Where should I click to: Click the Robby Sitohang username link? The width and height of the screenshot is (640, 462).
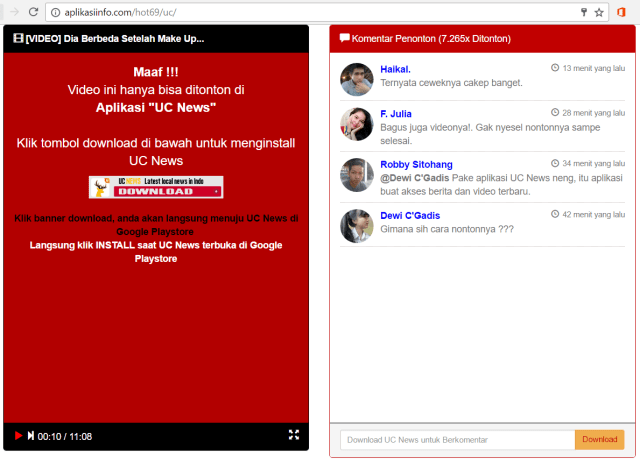[x=416, y=164]
